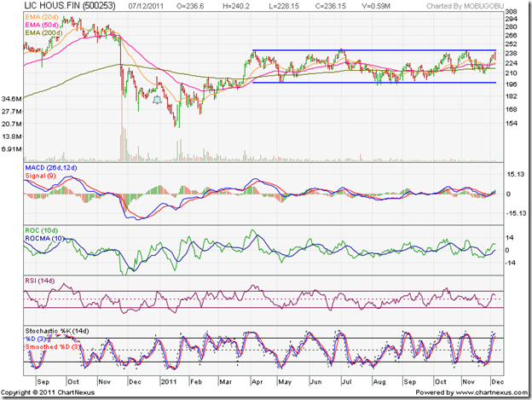The width and height of the screenshot is (532, 400).
Task: Click the EMA (50d) legend label
Action: click(x=42, y=25)
